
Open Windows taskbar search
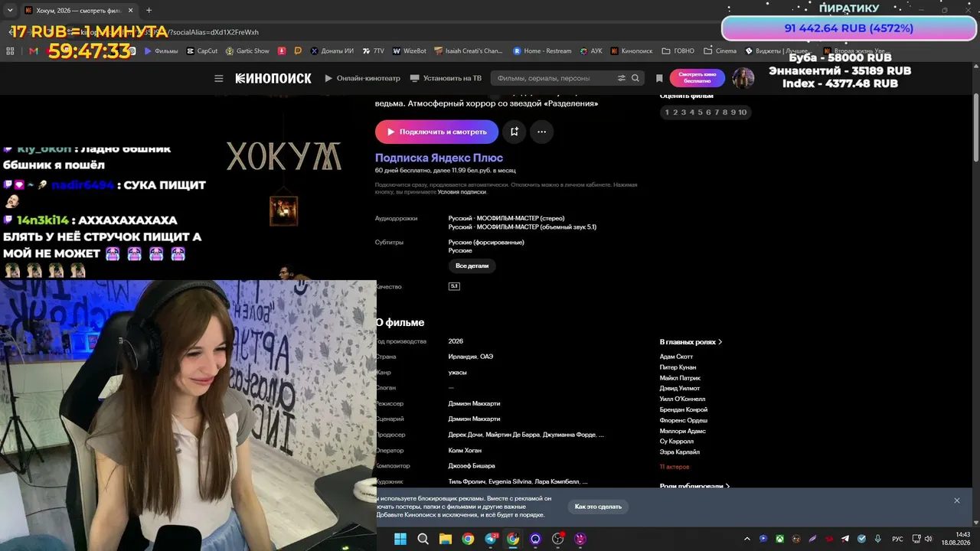point(423,539)
